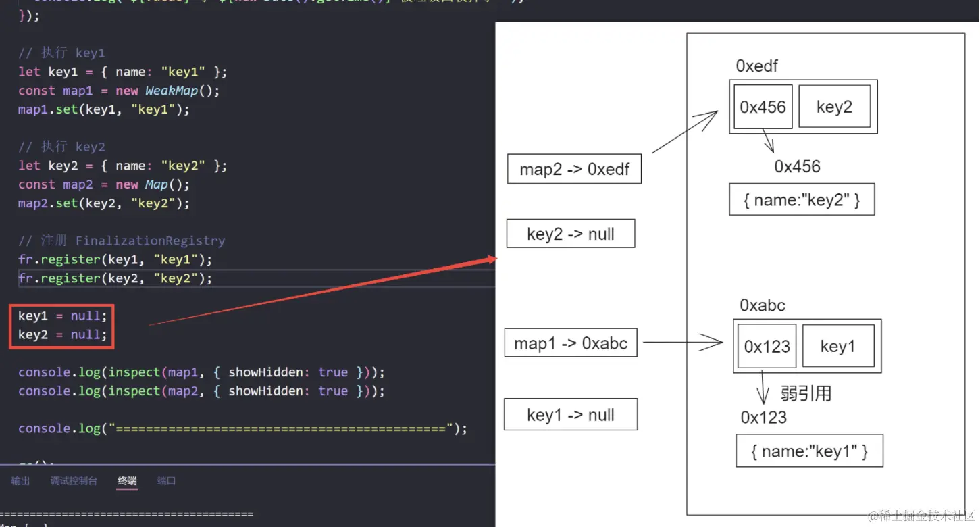Click the 0xedf address label
Image resolution: width=980 pixels, height=527 pixels.
tap(756, 66)
